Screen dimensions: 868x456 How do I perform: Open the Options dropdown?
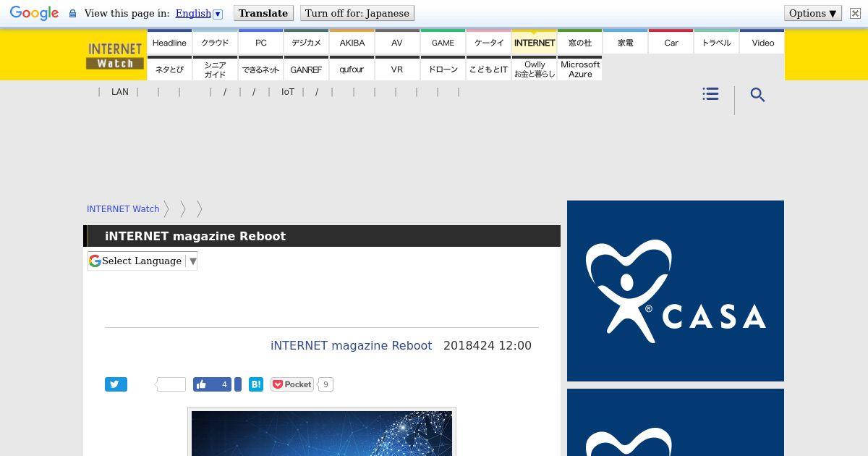point(813,13)
